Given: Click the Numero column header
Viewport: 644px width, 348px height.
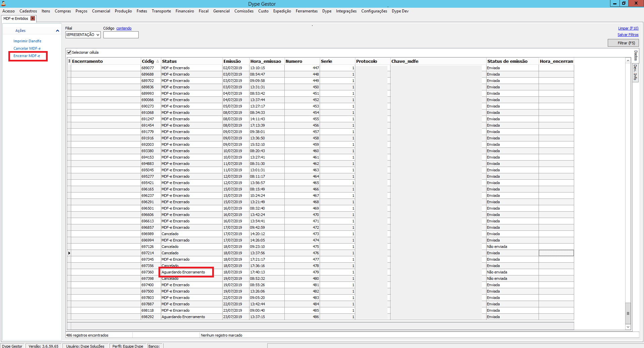Looking at the screenshot, I should 302,61.
